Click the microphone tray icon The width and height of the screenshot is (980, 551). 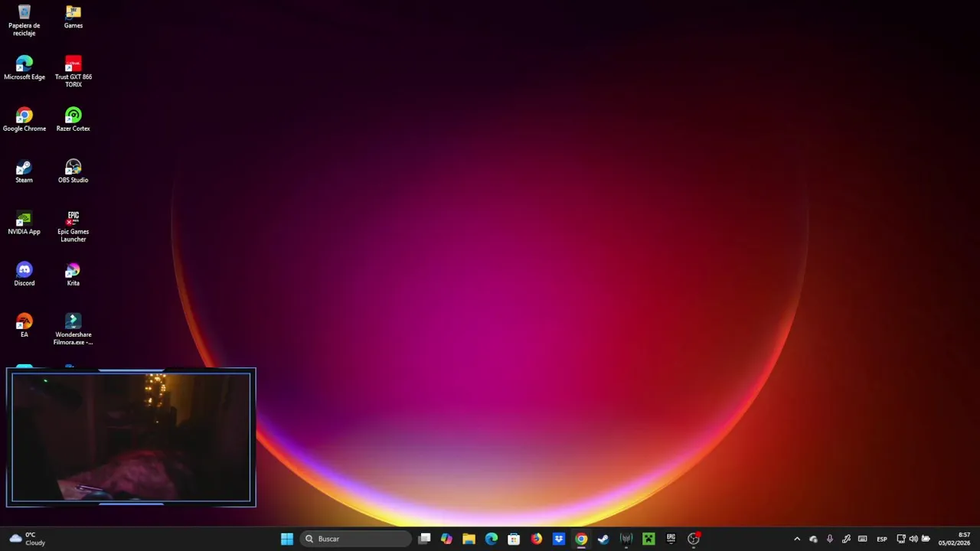click(x=830, y=539)
